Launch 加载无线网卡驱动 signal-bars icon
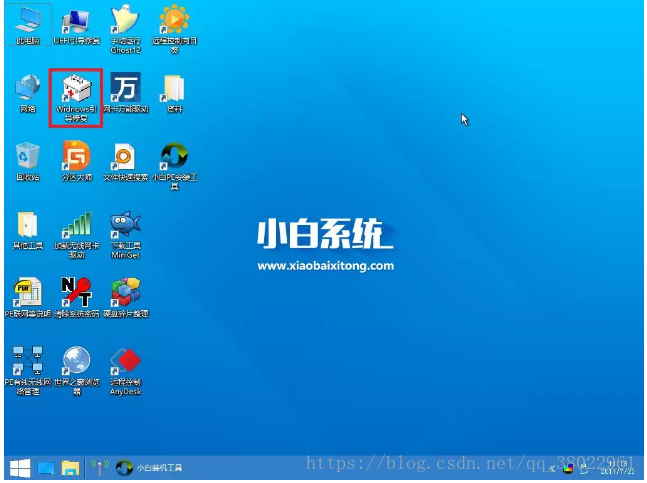The image size is (647, 483). point(77,235)
